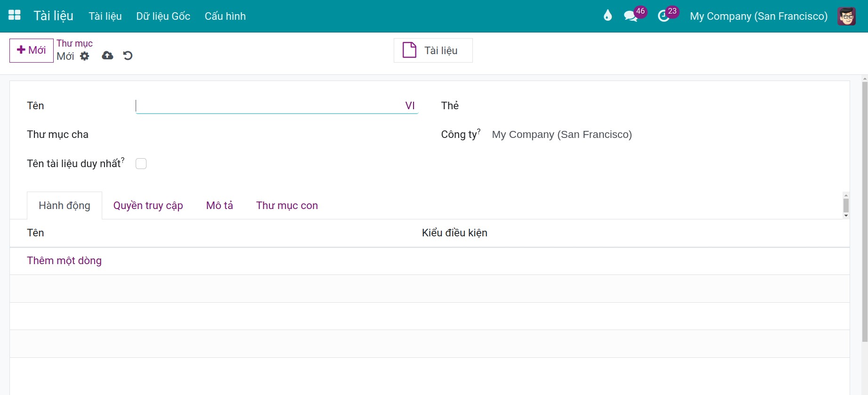
Task: Discard changes with the undo arrow icon
Action: pos(128,56)
